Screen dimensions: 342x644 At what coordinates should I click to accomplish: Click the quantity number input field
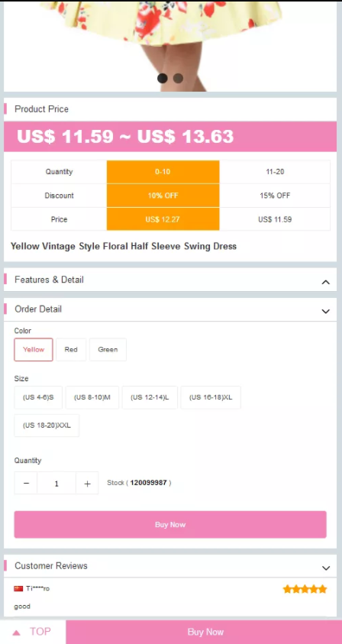coord(56,483)
